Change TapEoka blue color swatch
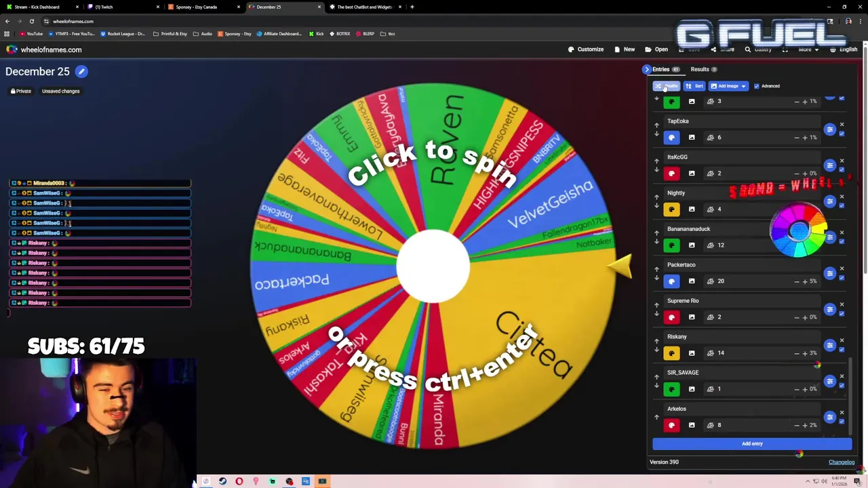Screen dimensions: 868x488 671,138
